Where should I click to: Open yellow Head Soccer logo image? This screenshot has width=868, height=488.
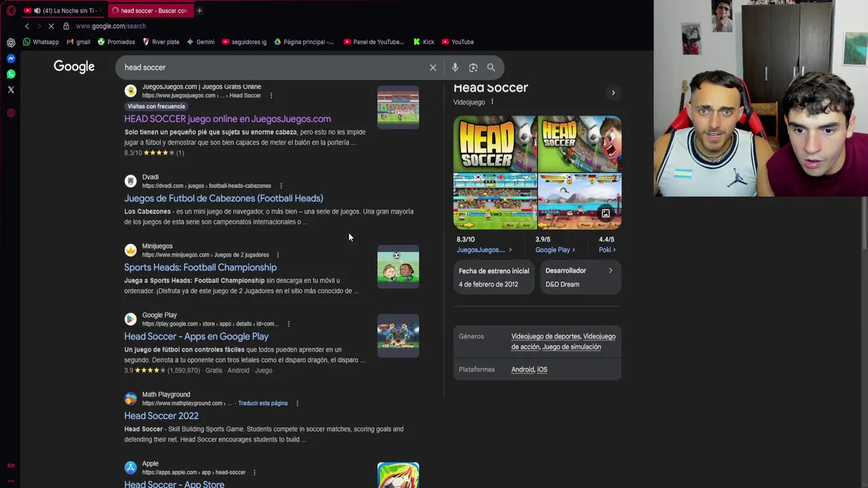coord(495,143)
